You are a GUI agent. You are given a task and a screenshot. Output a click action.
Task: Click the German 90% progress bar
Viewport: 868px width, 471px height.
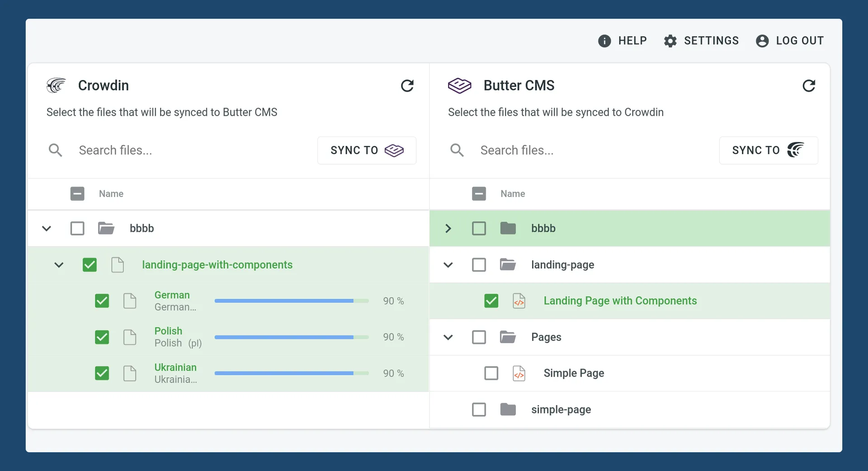click(x=292, y=301)
